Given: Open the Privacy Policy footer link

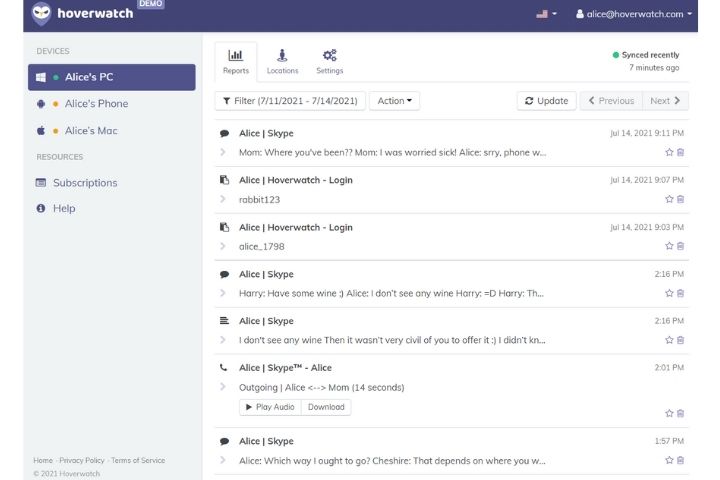Looking at the screenshot, I should click(82, 460).
